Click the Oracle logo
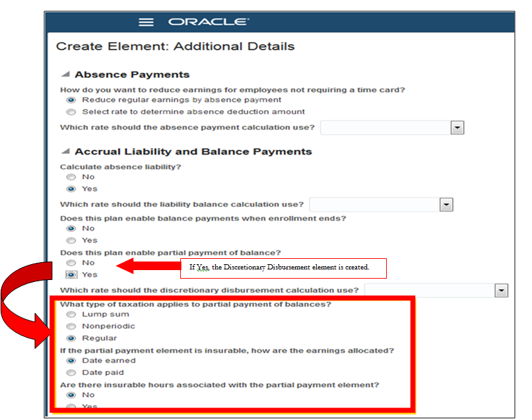The width and height of the screenshot is (532, 420). pyautogui.click(x=208, y=22)
